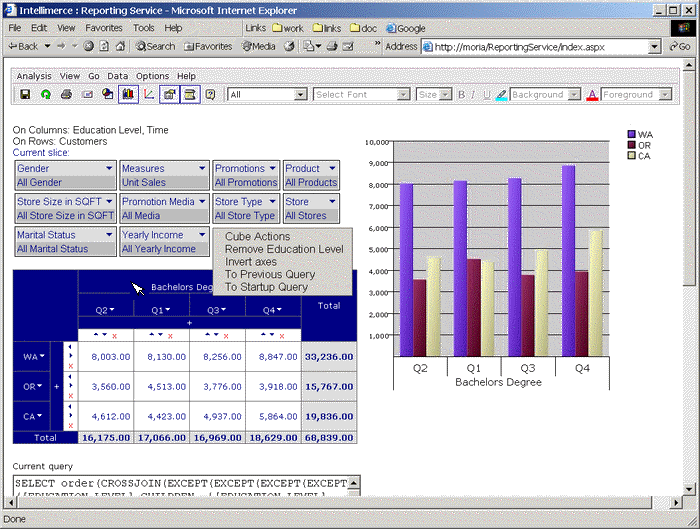
Task: Click the All Marital Status slice value
Action: click(x=52, y=249)
